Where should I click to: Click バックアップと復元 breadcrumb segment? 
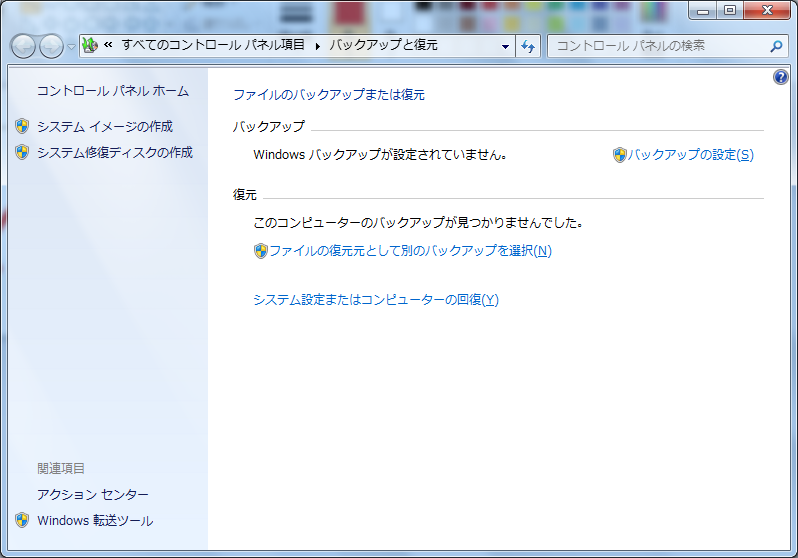[x=383, y=45]
